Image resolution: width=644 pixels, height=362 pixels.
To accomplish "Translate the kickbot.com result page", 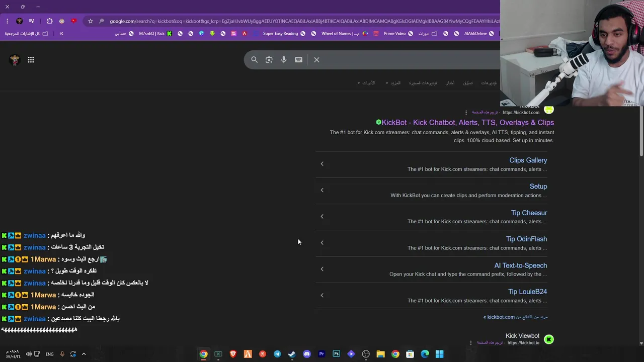I will click(x=485, y=113).
